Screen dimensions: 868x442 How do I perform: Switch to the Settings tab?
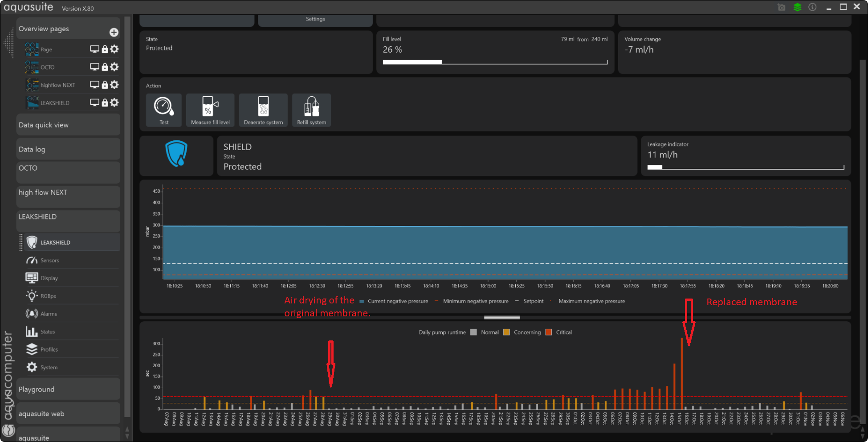coord(315,19)
